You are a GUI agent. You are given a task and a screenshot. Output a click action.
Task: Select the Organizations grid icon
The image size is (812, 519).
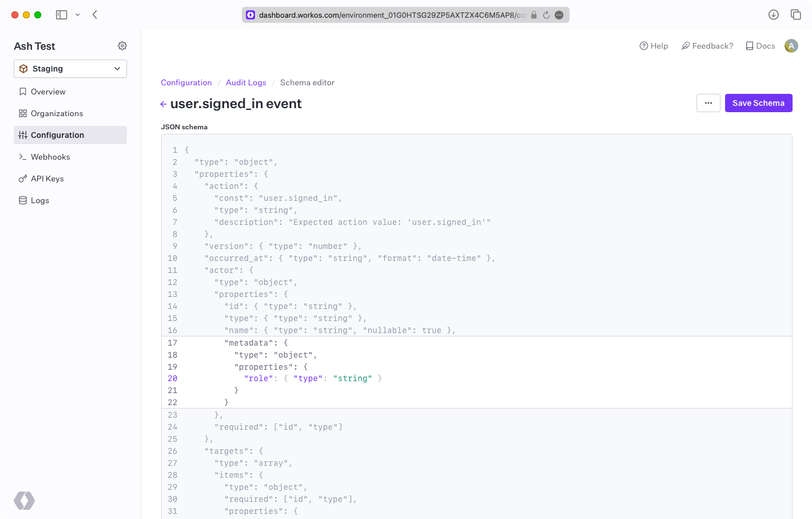coord(23,113)
